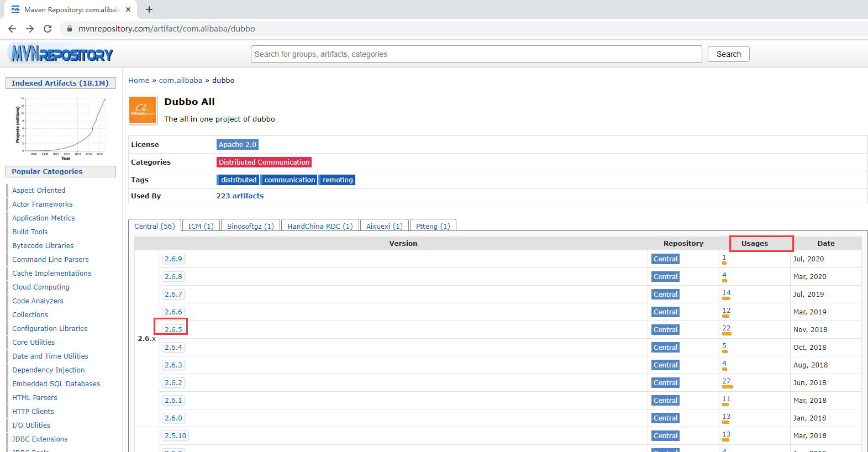Click Central repository badge for 2.6.9
The height and width of the screenshot is (452, 868).
point(665,259)
